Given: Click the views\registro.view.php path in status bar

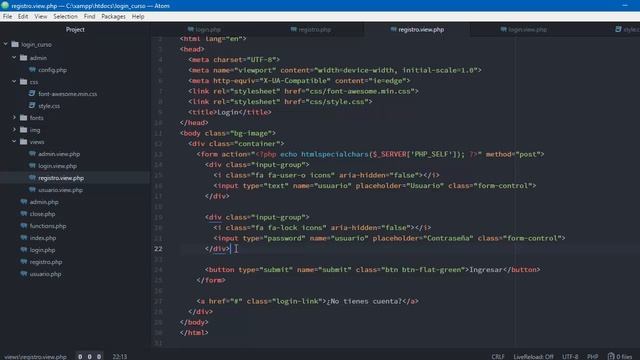Looking at the screenshot, I should coord(36,357).
